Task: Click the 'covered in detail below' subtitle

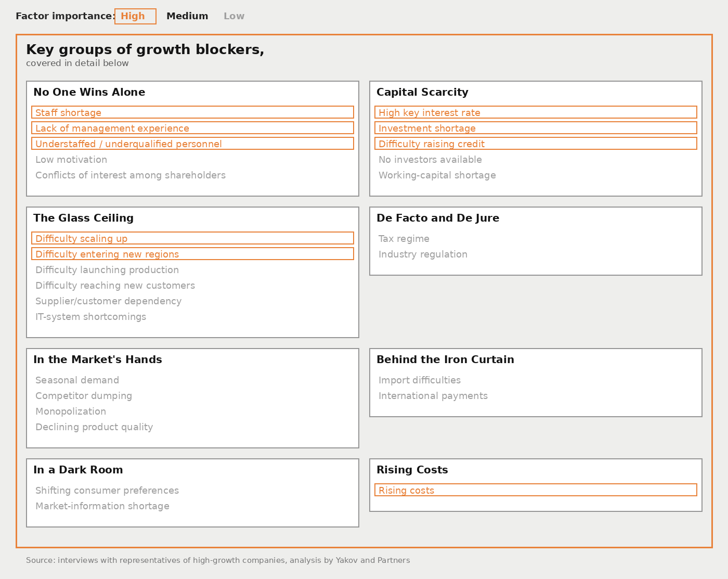Action: (x=77, y=63)
